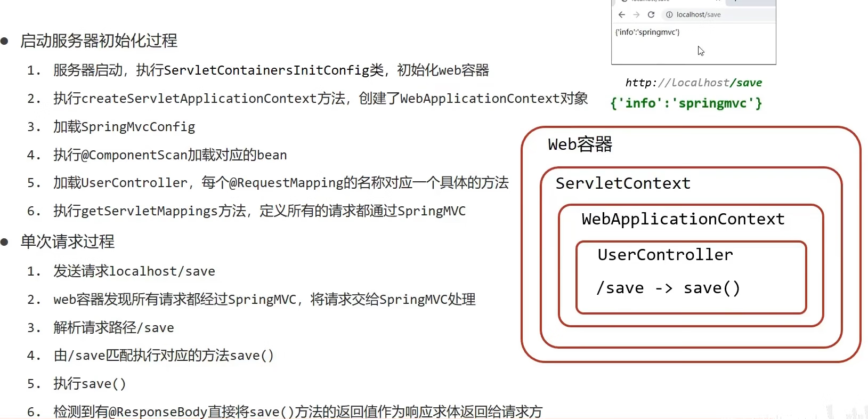Image resolution: width=868 pixels, height=419 pixels.
Task: Click step 'web容器发现所有请求都经过SpringMVC'
Action: 264,299
